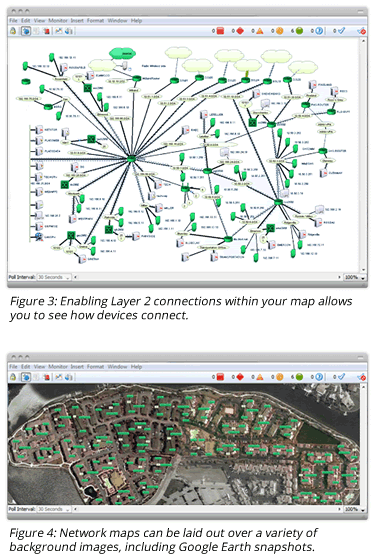Screen dimensions: 375x559
Task: Click green circle OK status icon in bottom window
Action: pyautogui.click(x=299, y=377)
